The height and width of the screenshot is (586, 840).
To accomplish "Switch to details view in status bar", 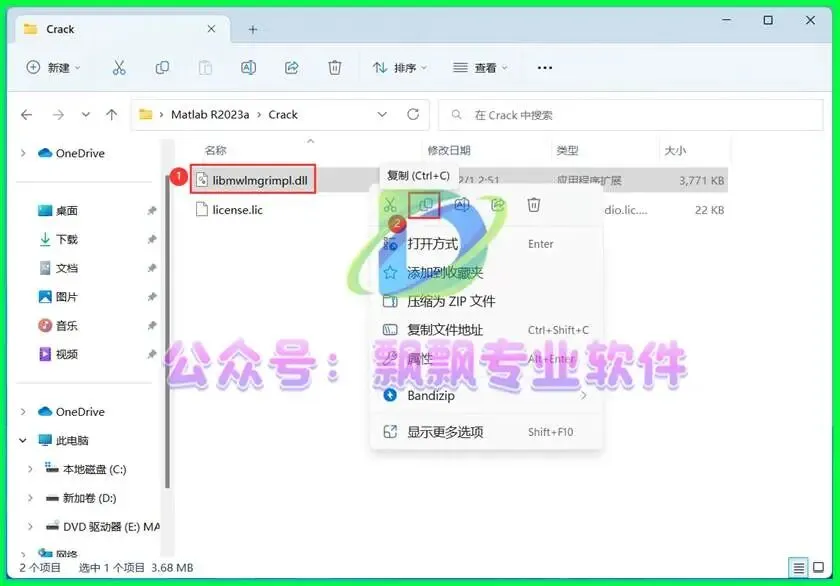I will click(799, 568).
